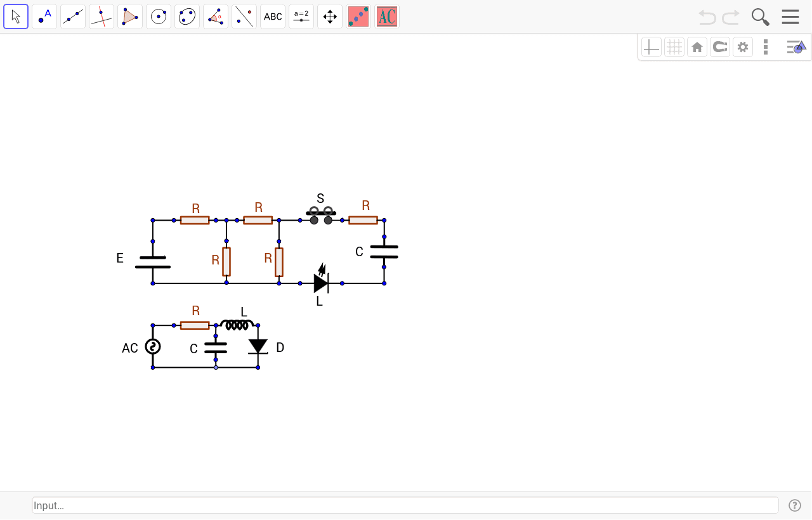Click the inductor coil under label L

pyautogui.click(x=237, y=325)
